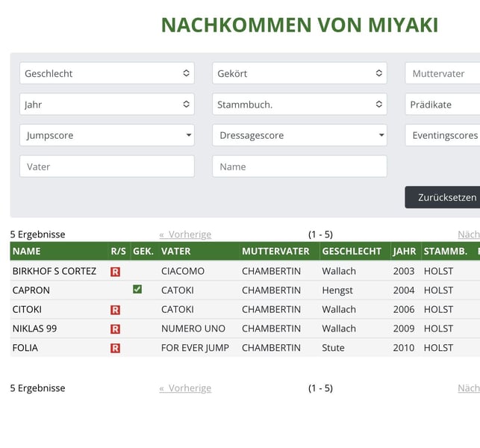Open the Dressagescore combo box
The width and height of the screenshot is (480, 448).
[x=299, y=135]
